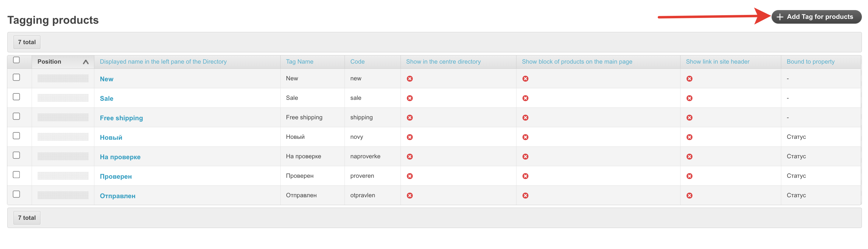The width and height of the screenshot is (868, 249).
Task: Sort table by Tag Name column
Action: click(299, 62)
